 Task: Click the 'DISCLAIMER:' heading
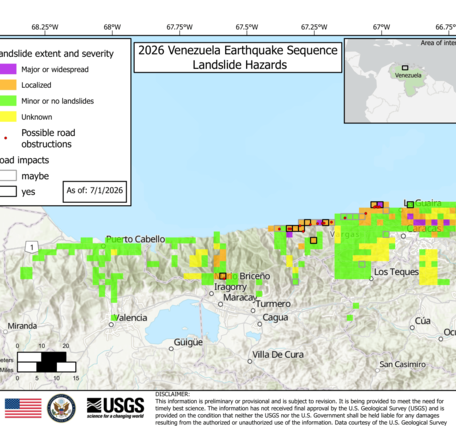(x=172, y=394)
